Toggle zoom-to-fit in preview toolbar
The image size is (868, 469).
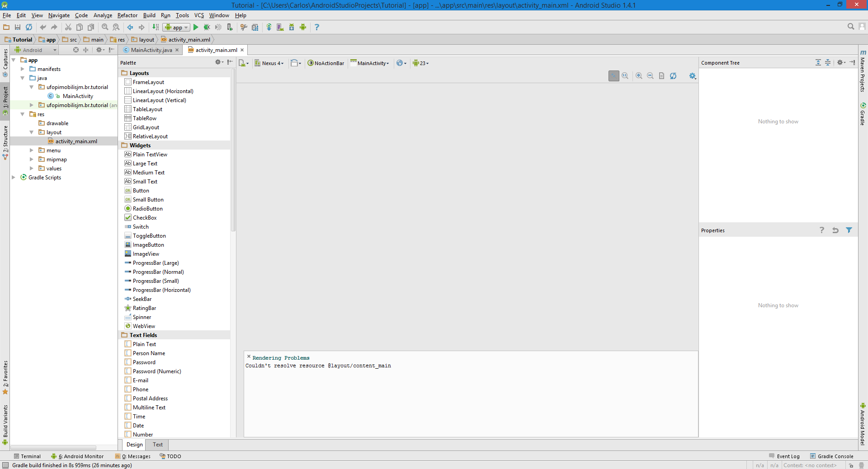point(613,76)
